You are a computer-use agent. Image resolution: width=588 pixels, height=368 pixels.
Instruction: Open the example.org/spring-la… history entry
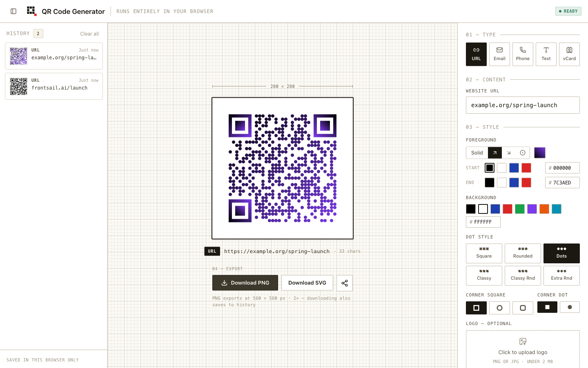[54, 56]
